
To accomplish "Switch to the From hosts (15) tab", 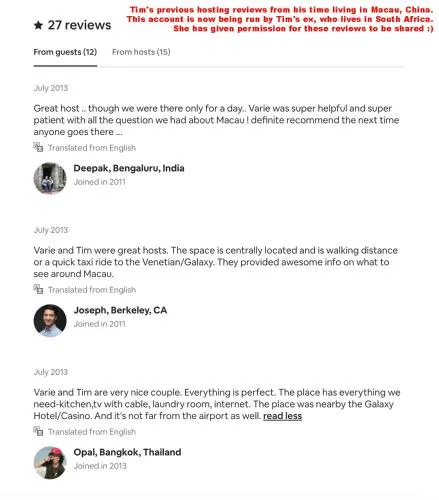I will click(x=141, y=52).
